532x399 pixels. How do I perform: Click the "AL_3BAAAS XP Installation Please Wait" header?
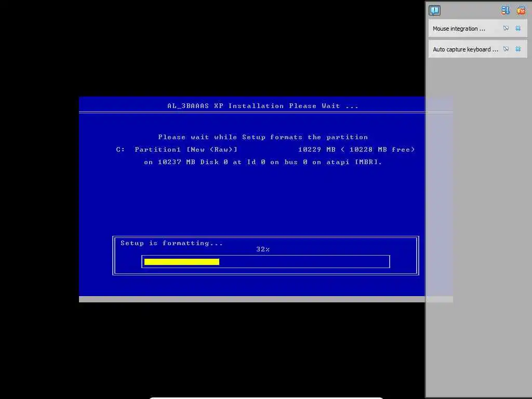pos(263,106)
